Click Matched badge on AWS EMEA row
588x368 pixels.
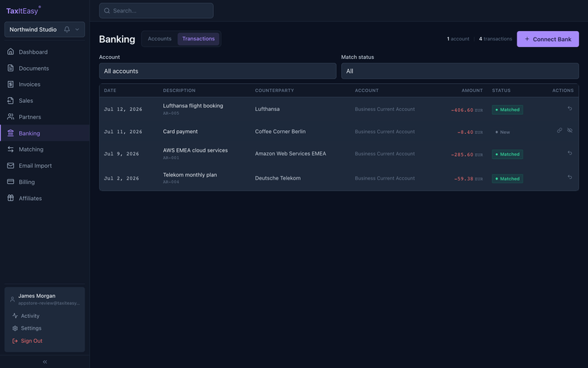[507, 155]
